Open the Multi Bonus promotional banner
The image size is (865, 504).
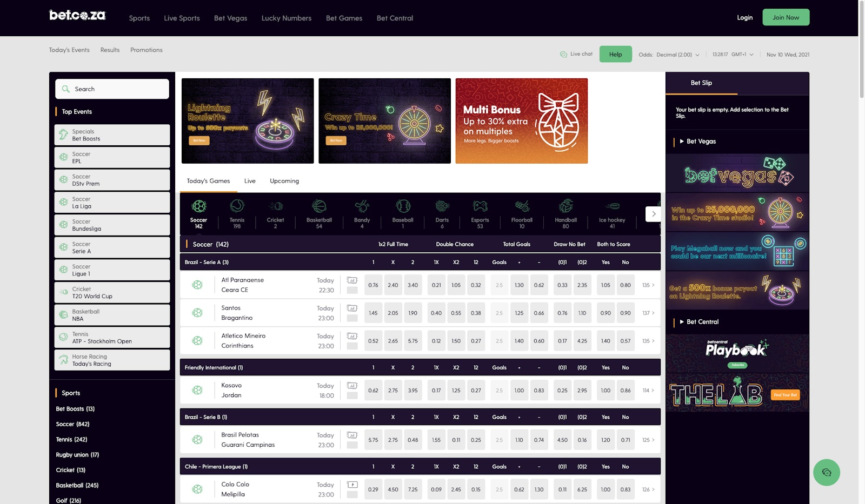pos(521,121)
